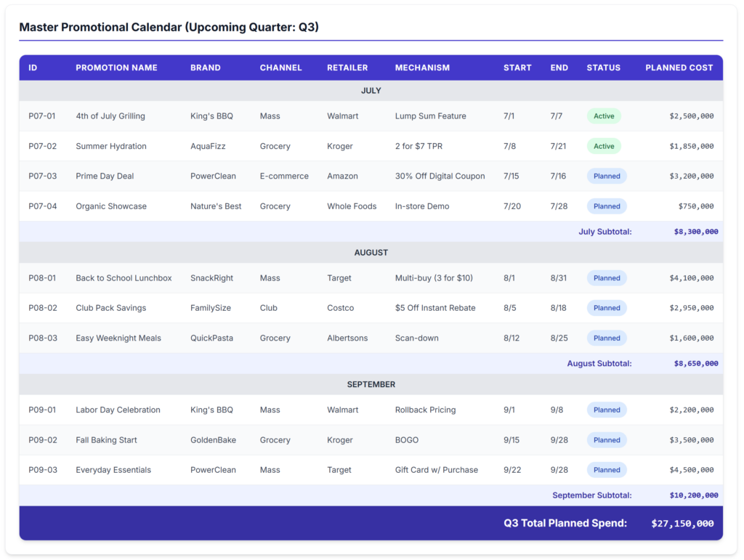Click the $8,300,000 July subtotal value
Viewport: 744px width, 560px height.
(x=696, y=232)
